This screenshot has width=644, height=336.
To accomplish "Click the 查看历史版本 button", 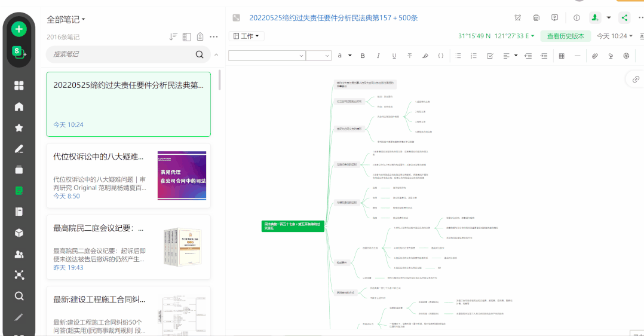I will tap(565, 36).
